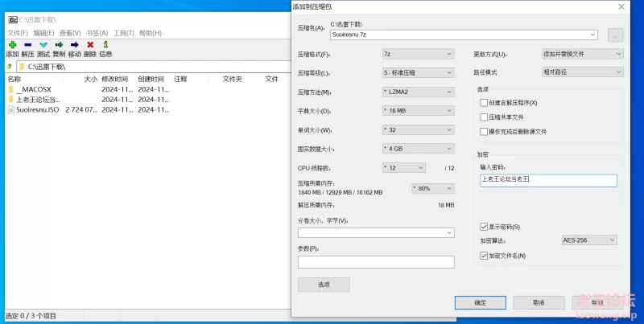The image size is (644, 324).
Task: Open the 压缩格式 7z dropdown
Action: tap(418, 54)
